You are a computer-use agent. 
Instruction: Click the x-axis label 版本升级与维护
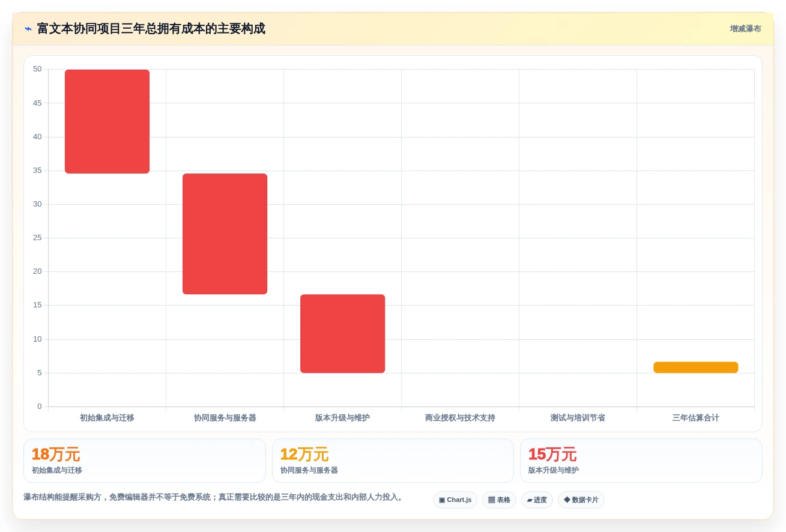[342, 418]
